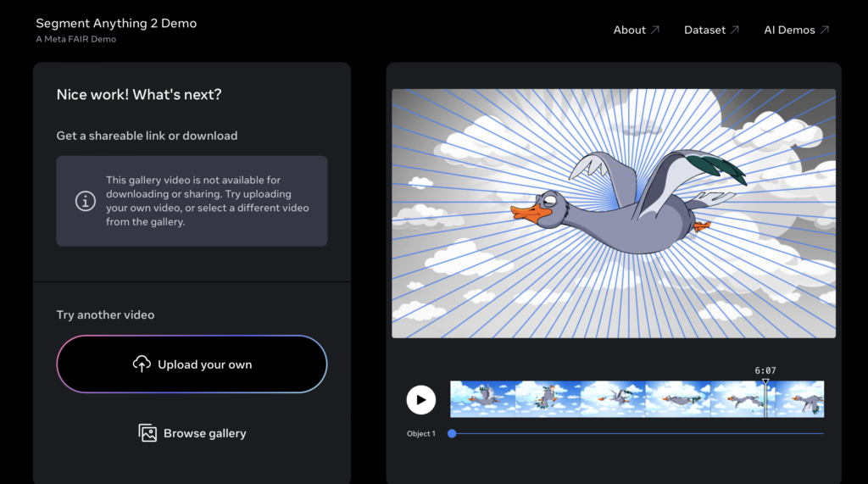Image resolution: width=868 pixels, height=484 pixels.
Task: Click the Segment Anything 2 Demo title
Action: coord(116,23)
